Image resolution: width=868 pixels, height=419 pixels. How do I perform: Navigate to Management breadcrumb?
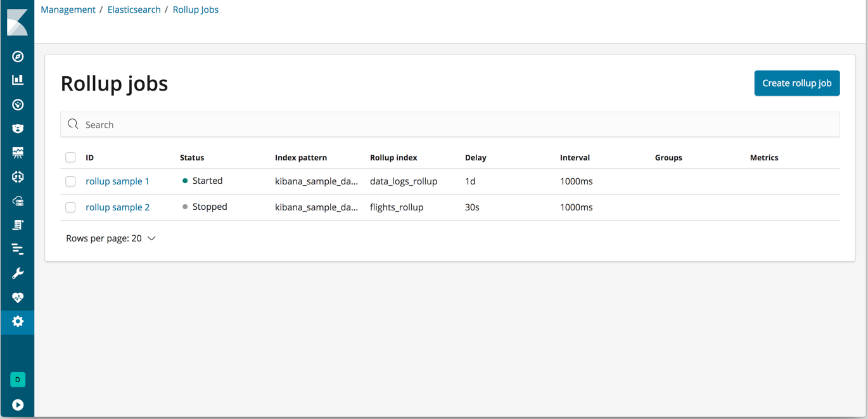click(68, 10)
